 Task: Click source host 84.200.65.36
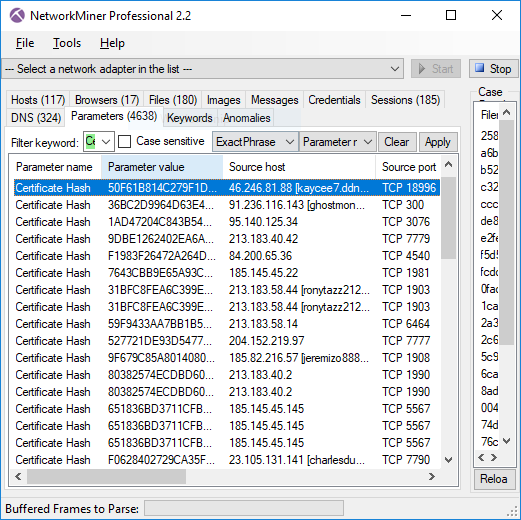click(x=260, y=256)
